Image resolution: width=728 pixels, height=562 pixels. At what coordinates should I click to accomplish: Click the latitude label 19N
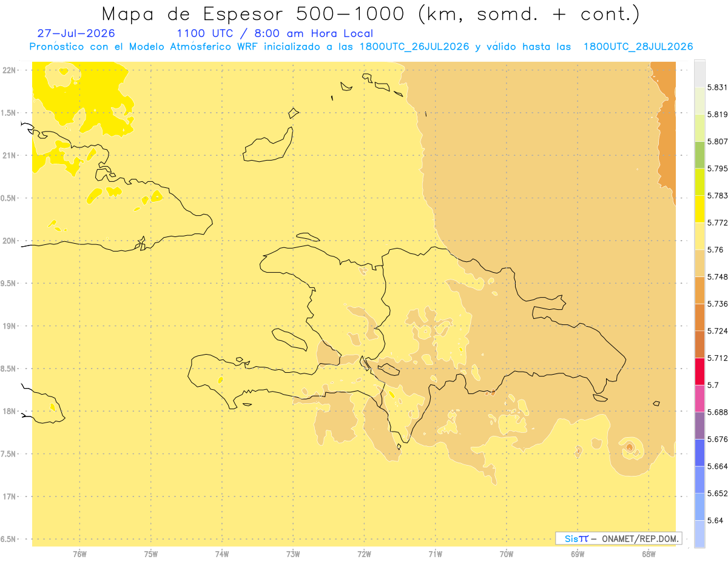10,326
